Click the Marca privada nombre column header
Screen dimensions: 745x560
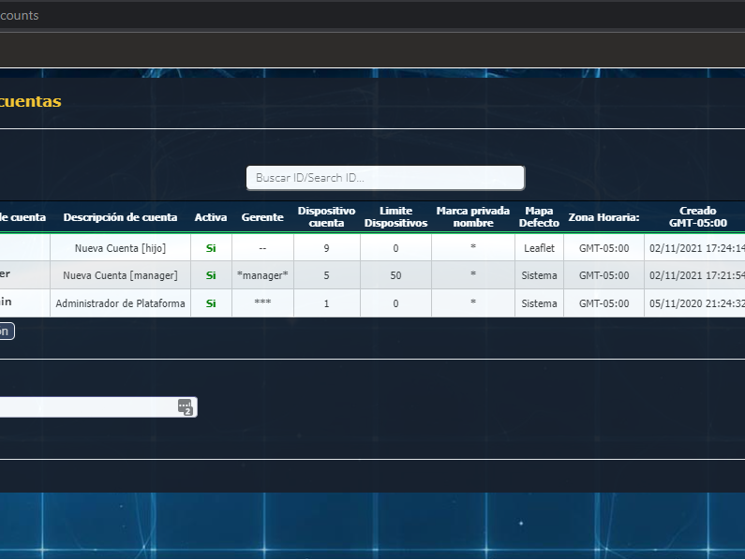(x=472, y=217)
